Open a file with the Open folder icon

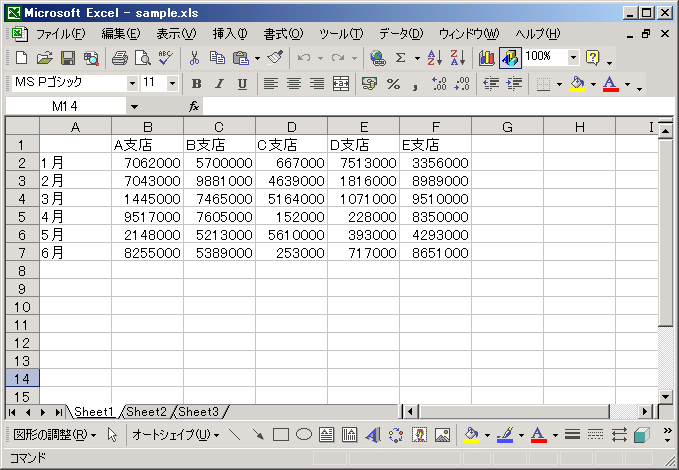point(45,58)
